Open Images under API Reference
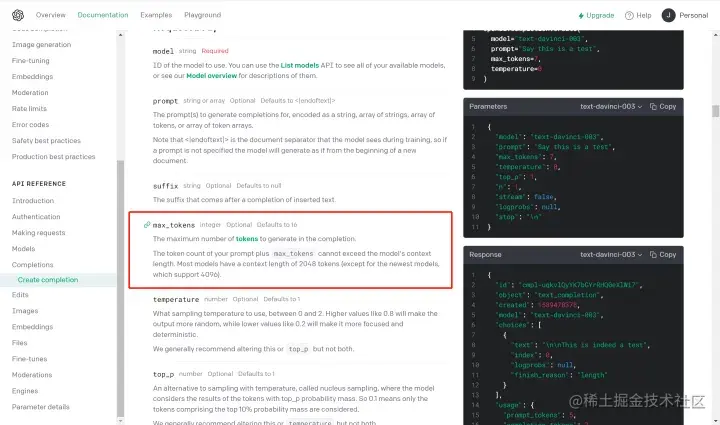This screenshot has height=425, width=720. 25,311
